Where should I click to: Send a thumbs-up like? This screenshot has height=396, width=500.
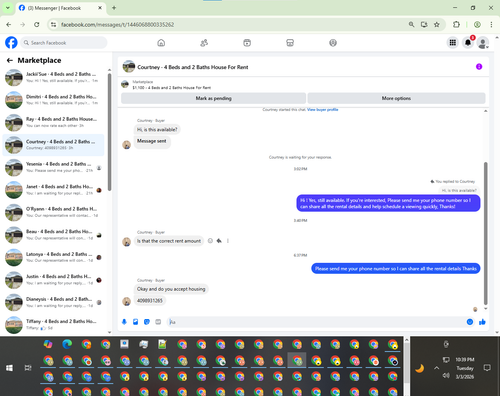(x=482, y=322)
